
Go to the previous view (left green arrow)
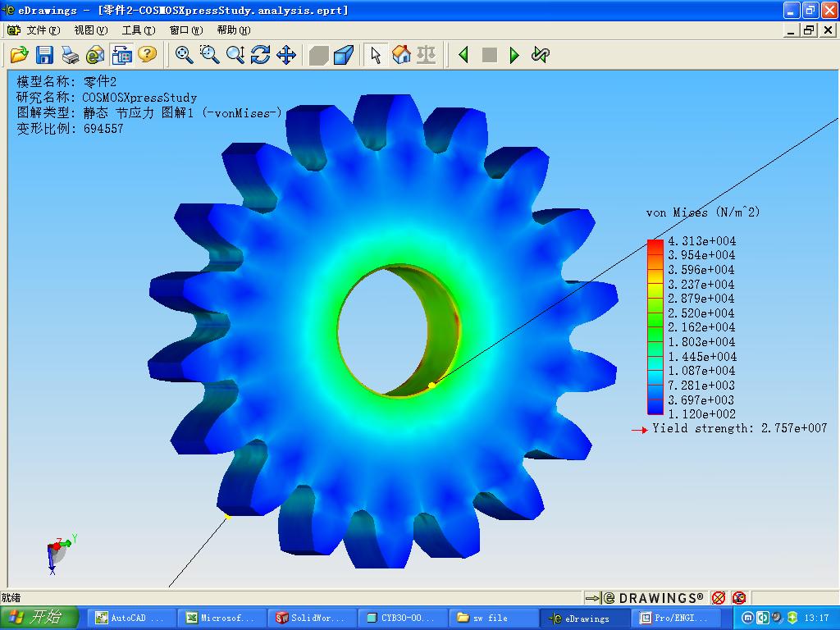(x=464, y=55)
